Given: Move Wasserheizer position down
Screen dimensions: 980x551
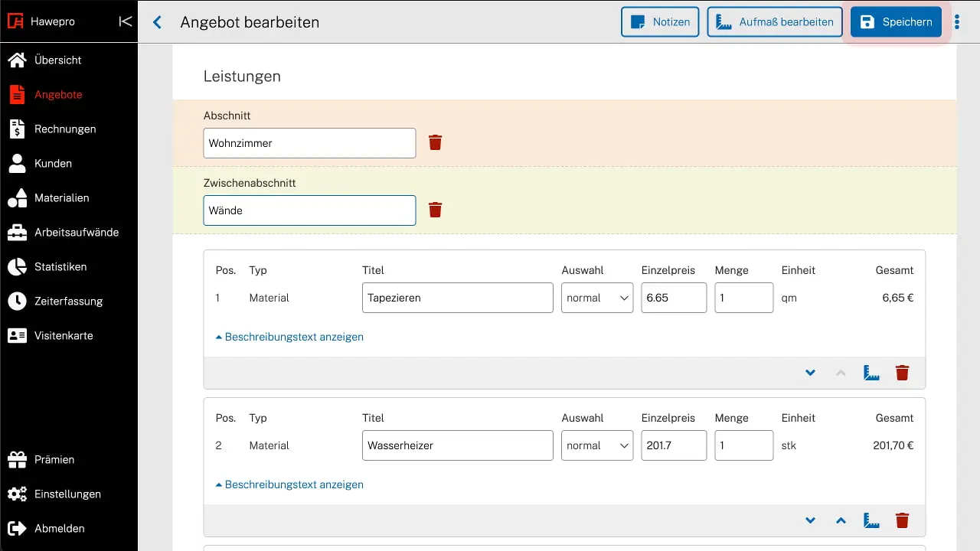Looking at the screenshot, I should [810, 520].
